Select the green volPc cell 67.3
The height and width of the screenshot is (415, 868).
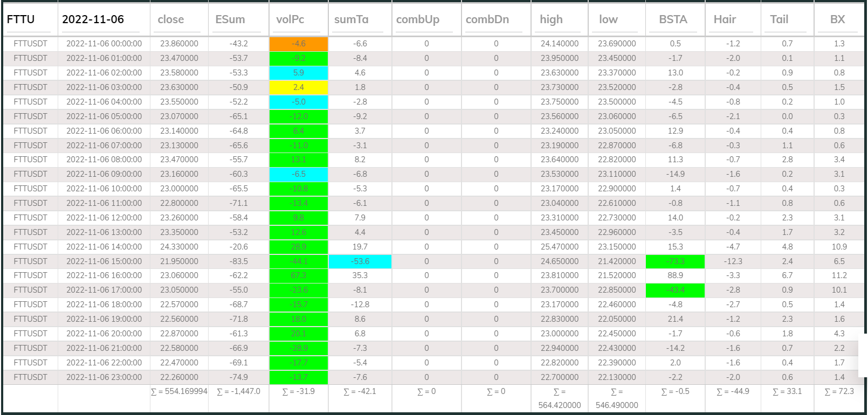pos(299,275)
